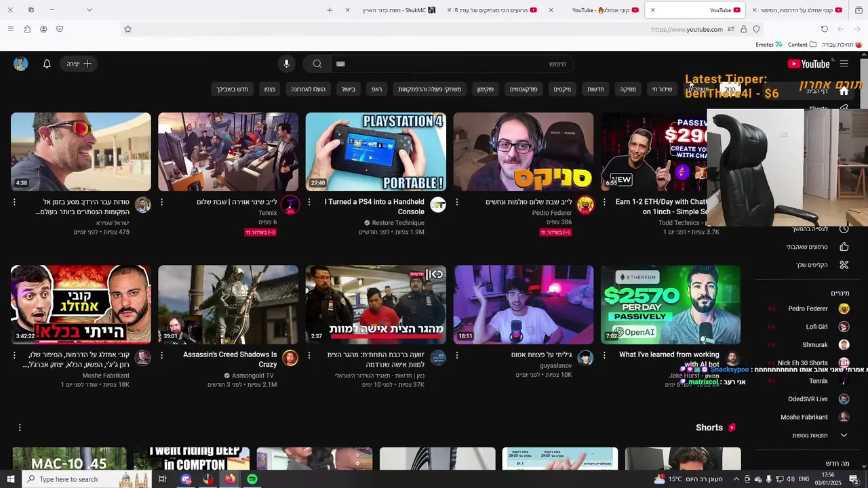The height and width of the screenshot is (488, 868).
Task: Open options menu for מהגר הצית אישה video
Action: (309, 354)
